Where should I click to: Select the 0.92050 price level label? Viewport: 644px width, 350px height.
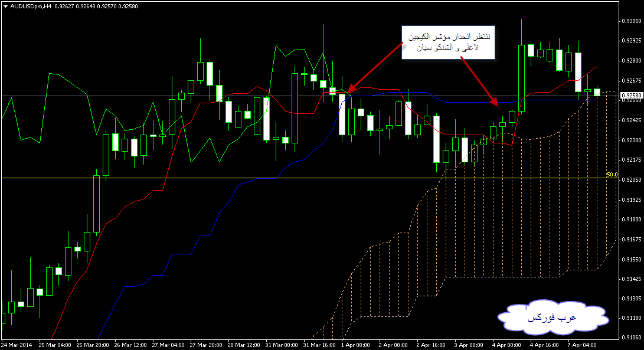tap(632, 180)
